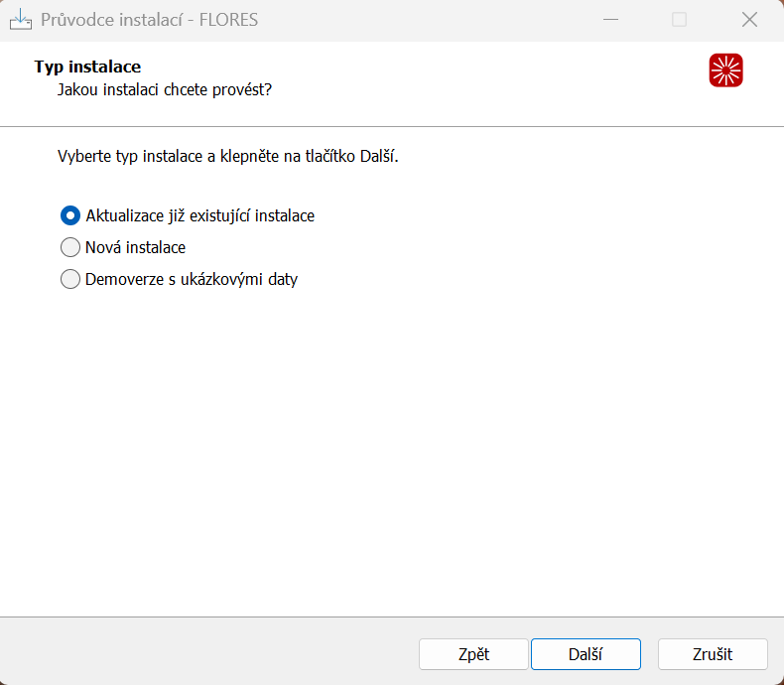This screenshot has width=784, height=685.
Task: Select the Aktualizace již existující instalace radio button
Action: pos(70,215)
